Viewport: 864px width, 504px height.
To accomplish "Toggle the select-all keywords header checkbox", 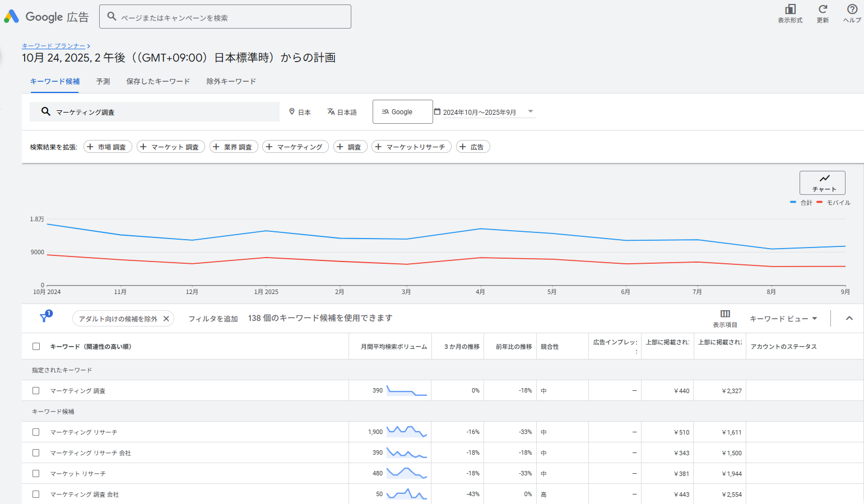I will click(36, 347).
